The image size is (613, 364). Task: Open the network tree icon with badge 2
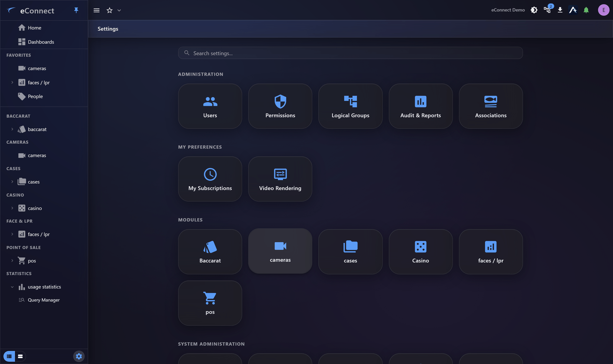(x=547, y=10)
